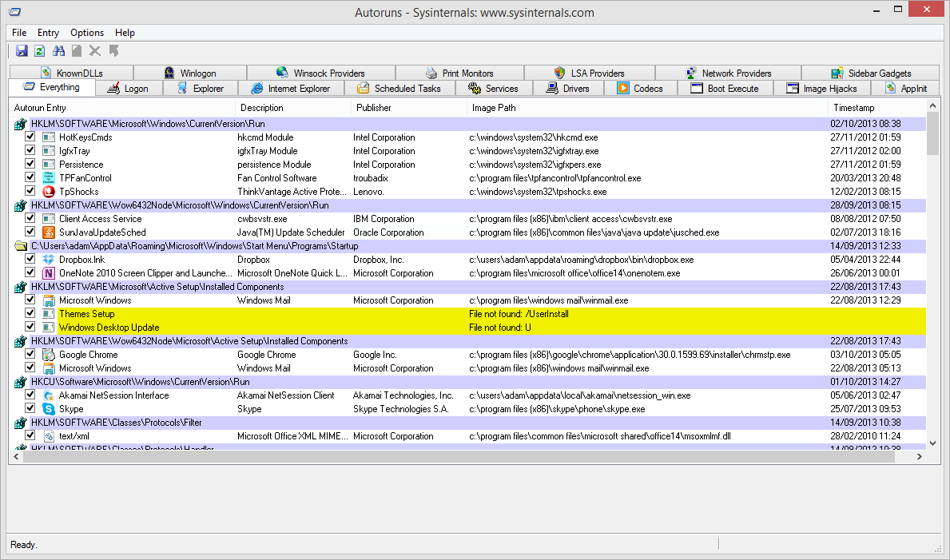This screenshot has width=950, height=560.
Task: Open the Options menu
Action: pos(87,33)
